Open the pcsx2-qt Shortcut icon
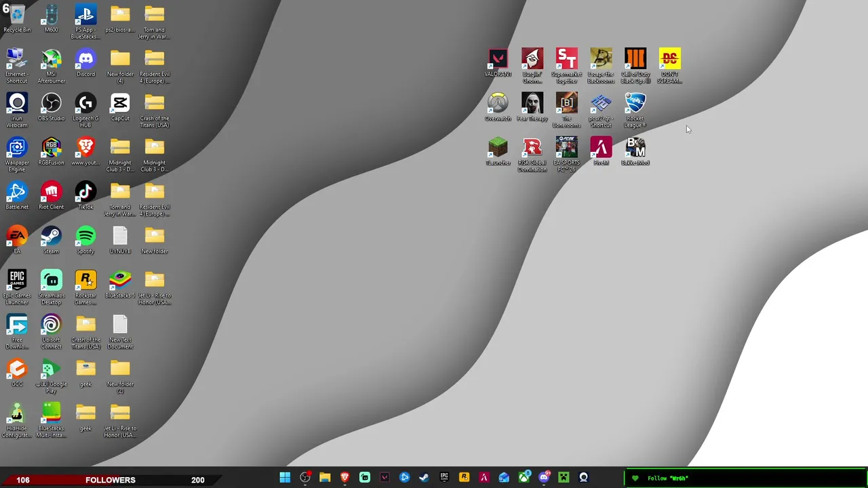The width and height of the screenshot is (868, 488). pos(601,110)
